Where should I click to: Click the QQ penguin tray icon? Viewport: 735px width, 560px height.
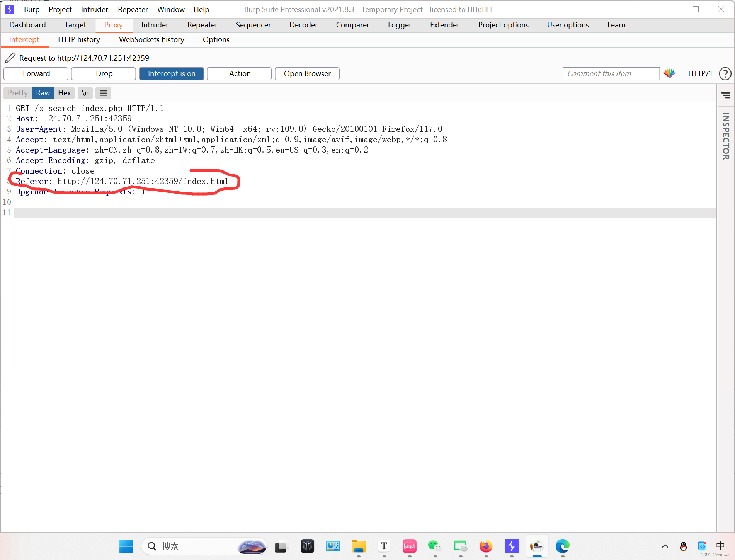(x=683, y=546)
